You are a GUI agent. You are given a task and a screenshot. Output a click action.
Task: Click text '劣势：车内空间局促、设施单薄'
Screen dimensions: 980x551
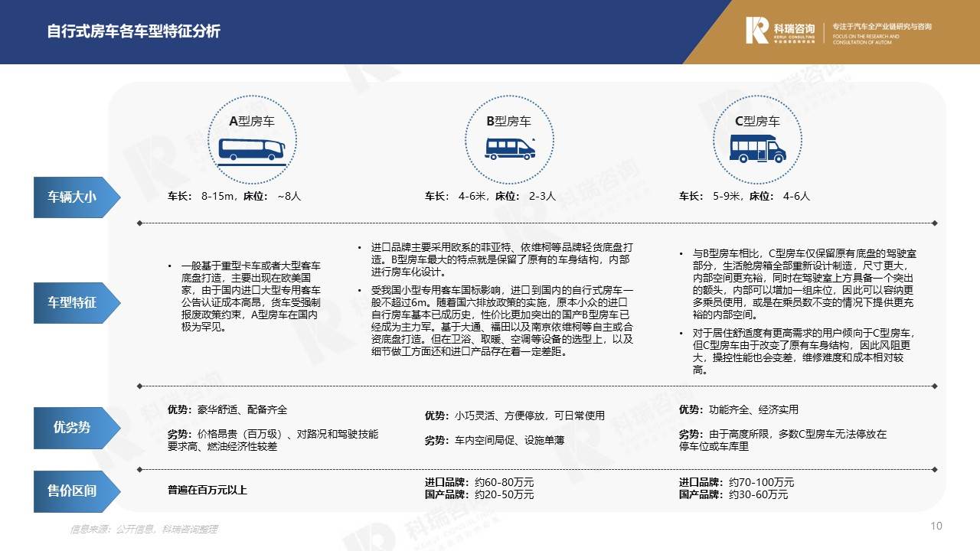(495, 440)
